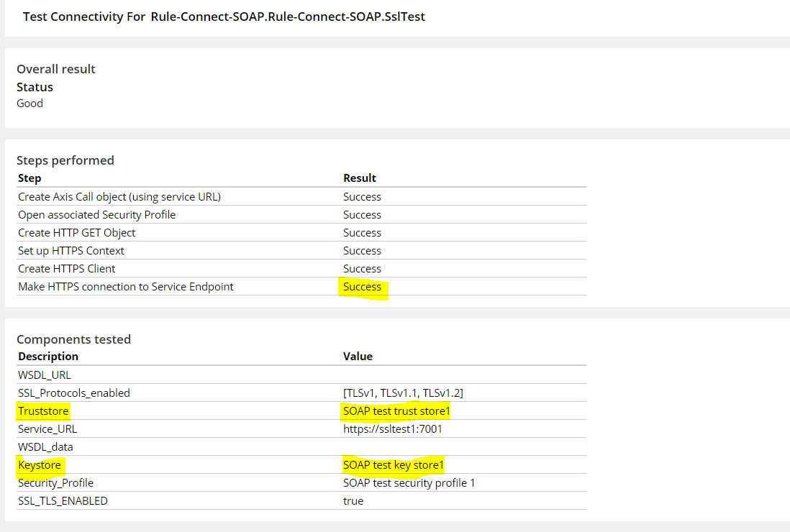Image resolution: width=790 pixels, height=532 pixels.
Task: Click Success result for Create HTTP GET Object
Action: 362,233
